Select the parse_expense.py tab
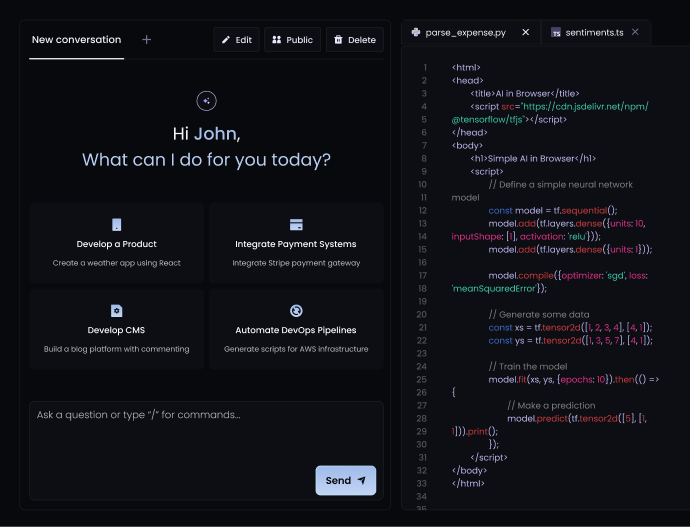 click(x=465, y=33)
